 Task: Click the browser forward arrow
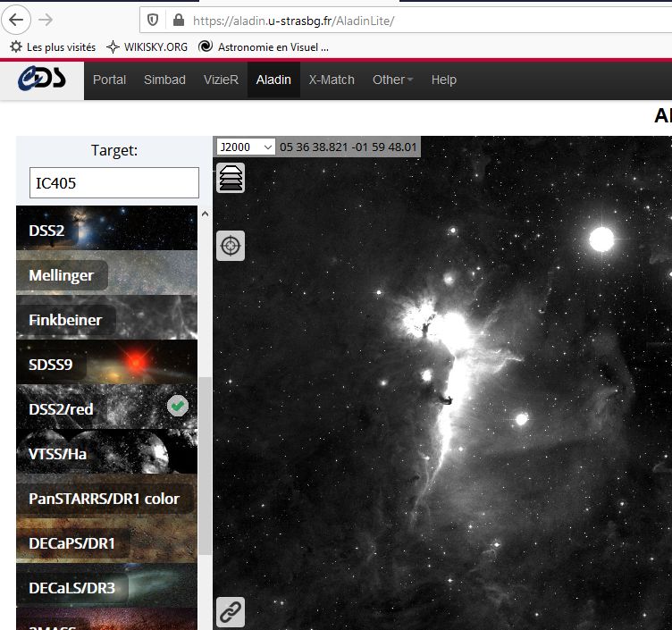coord(46,20)
